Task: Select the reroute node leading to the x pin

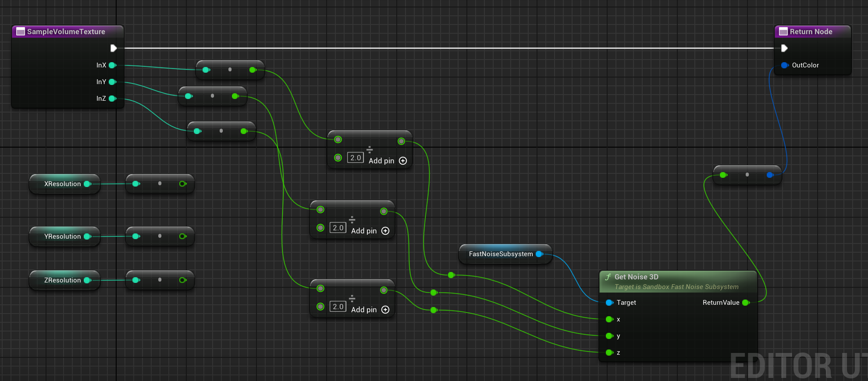Action: [451, 275]
